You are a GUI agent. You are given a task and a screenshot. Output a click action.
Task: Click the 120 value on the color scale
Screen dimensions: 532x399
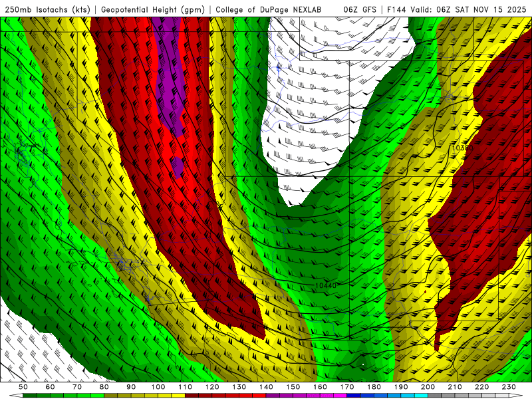pyautogui.click(x=212, y=387)
